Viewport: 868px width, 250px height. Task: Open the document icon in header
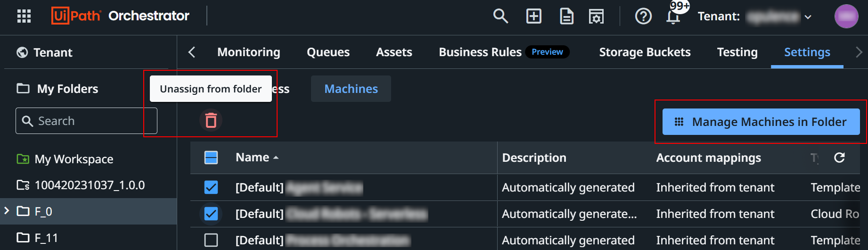coord(566,16)
